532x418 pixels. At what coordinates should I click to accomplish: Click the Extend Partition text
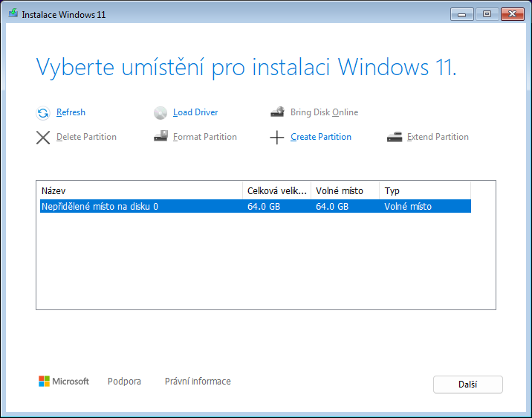(438, 137)
